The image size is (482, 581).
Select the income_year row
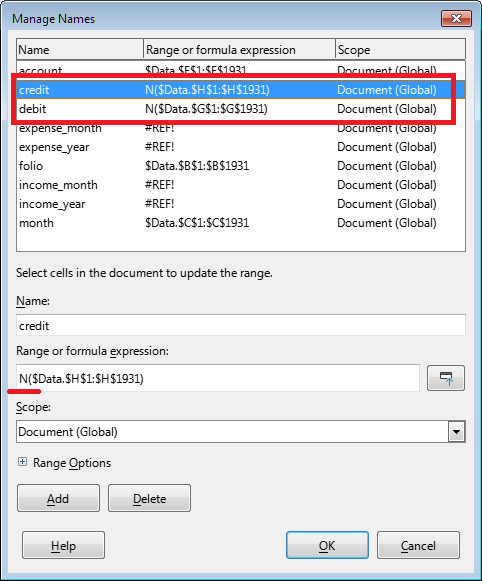[241, 204]
